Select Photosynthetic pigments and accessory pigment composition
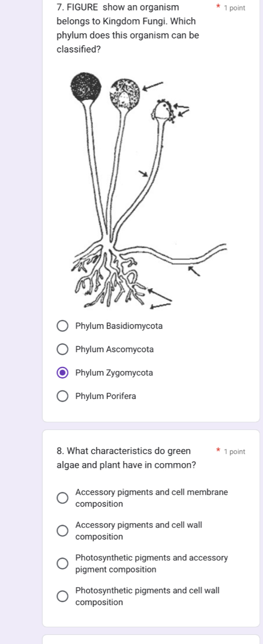The height and width of the screenshot is (644, 263). [62, 563]
